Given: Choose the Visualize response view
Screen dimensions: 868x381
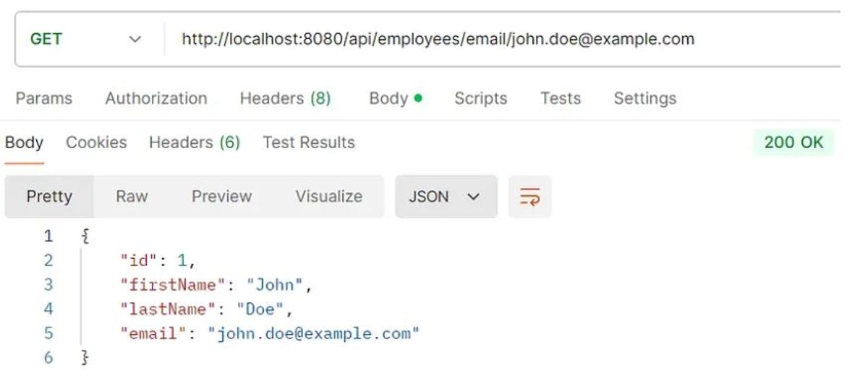Looking at the screenshot, I should click(328, 197).
